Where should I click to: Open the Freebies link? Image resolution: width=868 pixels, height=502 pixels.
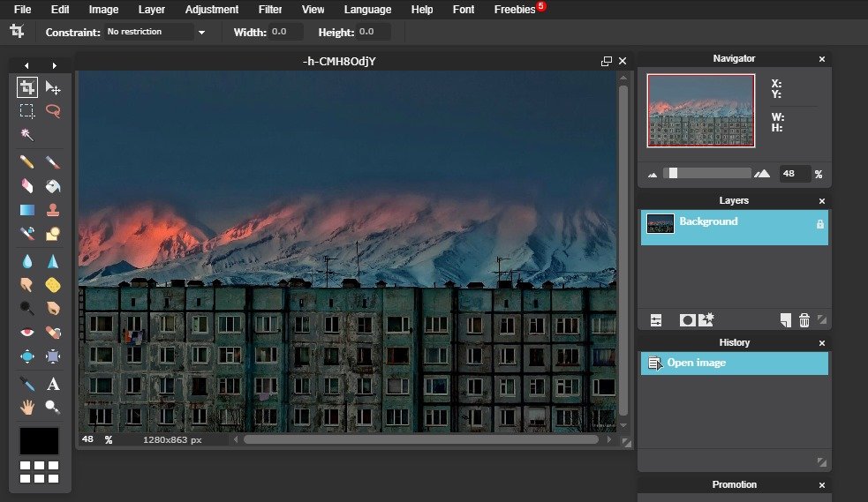[515, 10]
